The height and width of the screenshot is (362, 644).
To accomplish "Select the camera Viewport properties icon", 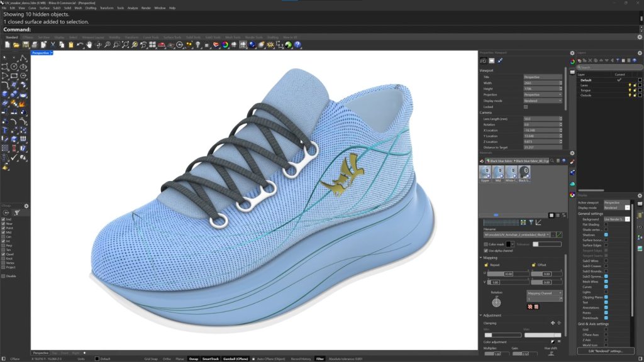I will tap(484, 61).
